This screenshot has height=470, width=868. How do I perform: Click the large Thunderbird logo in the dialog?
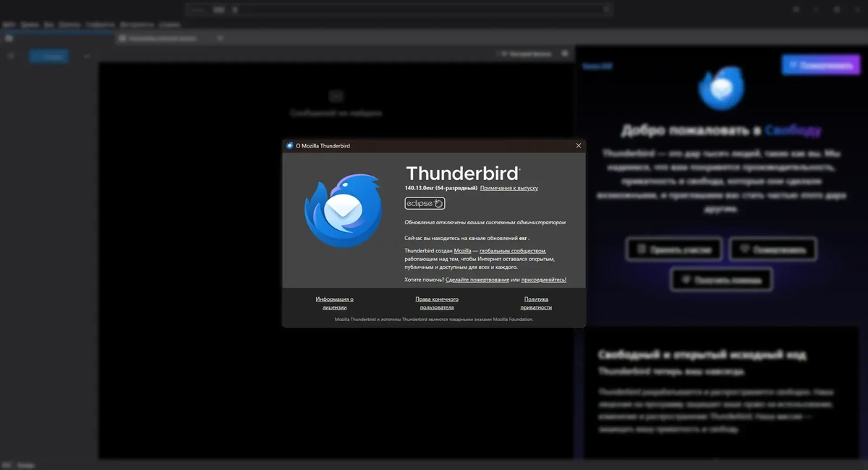[341, 211]
